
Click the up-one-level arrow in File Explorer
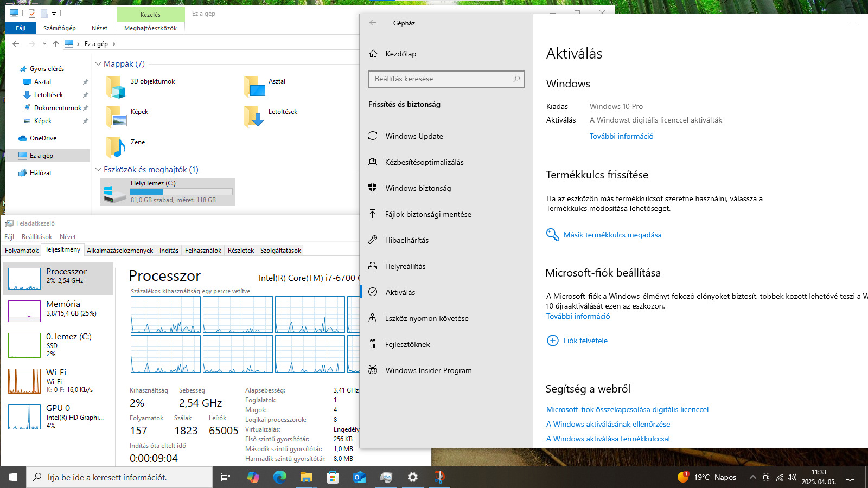[56, 44]
